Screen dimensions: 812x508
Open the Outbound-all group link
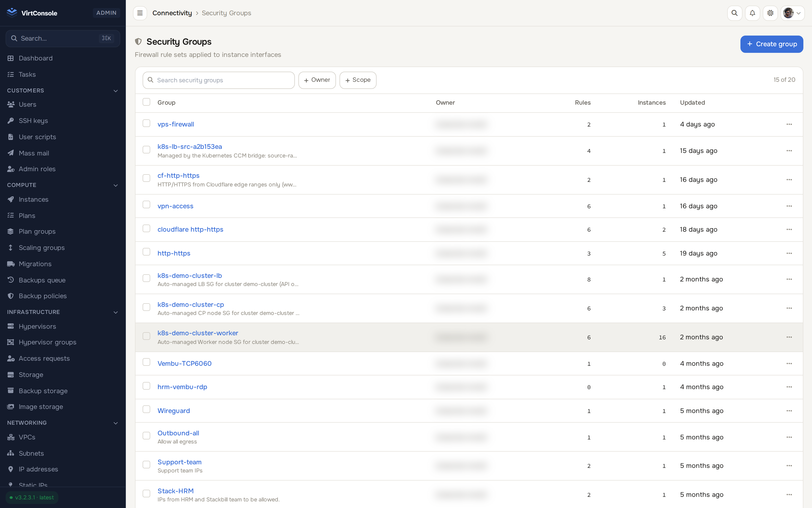[178, 433]
